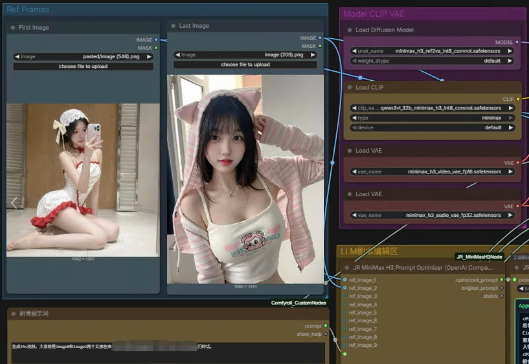
Task: Select next image arrow in First Image node
Action: pyautogui.click(x=149, y=57)
